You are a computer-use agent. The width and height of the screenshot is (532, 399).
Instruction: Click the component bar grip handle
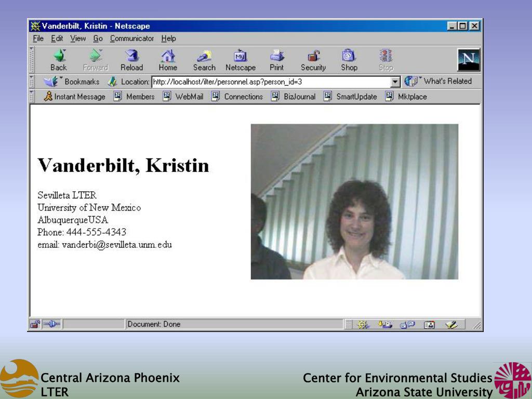[349, 325]
